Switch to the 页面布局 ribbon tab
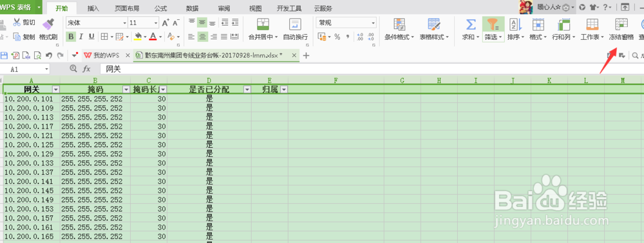 [127, 8]
